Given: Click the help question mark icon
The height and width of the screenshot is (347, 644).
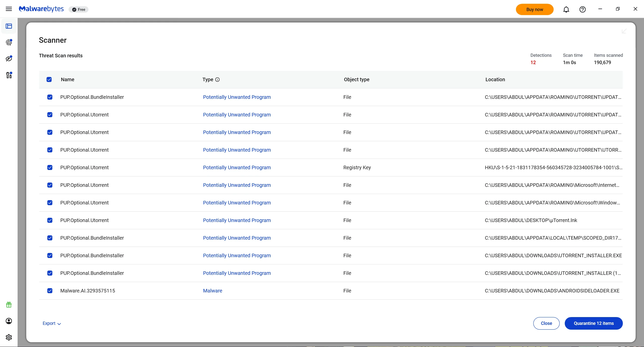Looking at the screenshot, I should tap(582, 10).
